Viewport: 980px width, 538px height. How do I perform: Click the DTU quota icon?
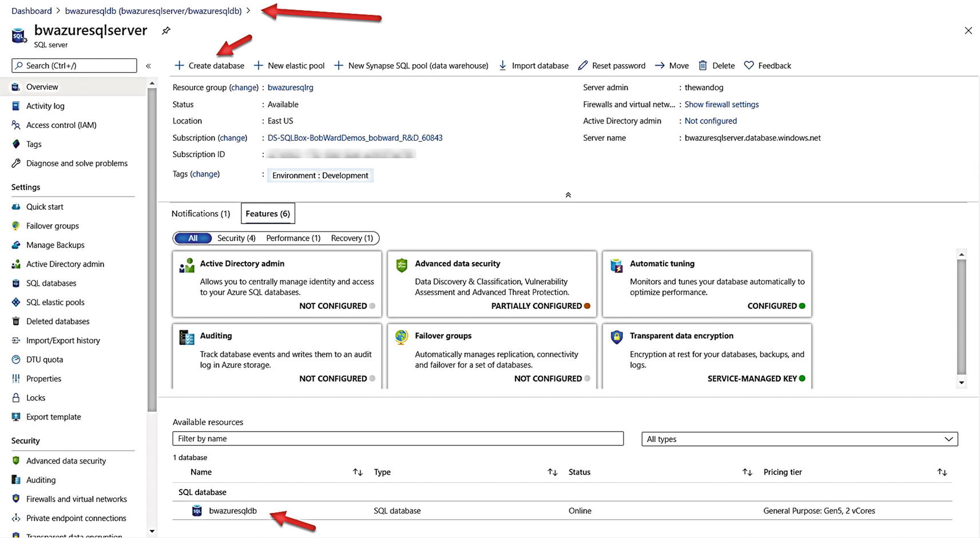tap(16, 359)
